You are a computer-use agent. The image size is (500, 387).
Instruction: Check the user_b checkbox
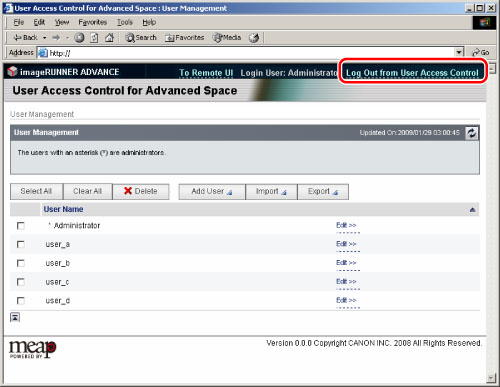pos(21,263)
